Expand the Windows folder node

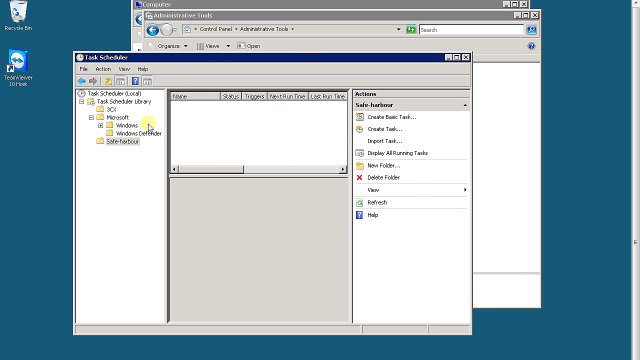tap(100, 126)
